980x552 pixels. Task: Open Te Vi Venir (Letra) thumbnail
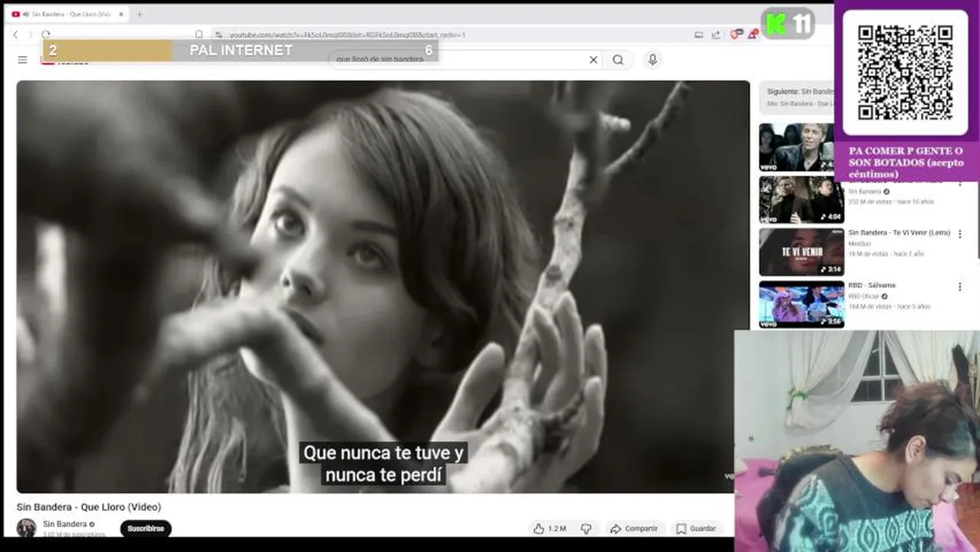(x=801, y=252)
